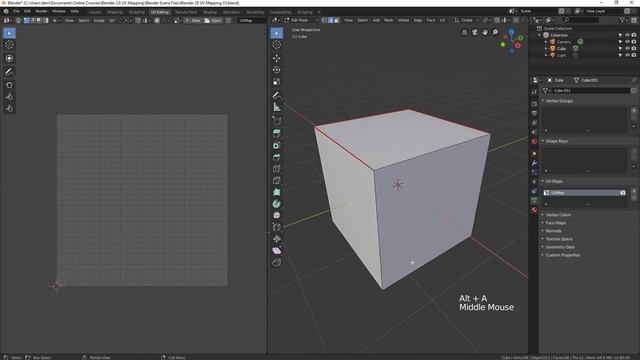Open the Image menu in the UV editor header

click(x=99, y=20)
